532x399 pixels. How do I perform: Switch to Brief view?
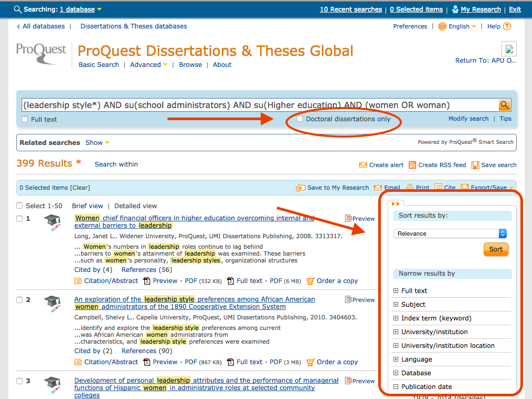coord(87,206)
